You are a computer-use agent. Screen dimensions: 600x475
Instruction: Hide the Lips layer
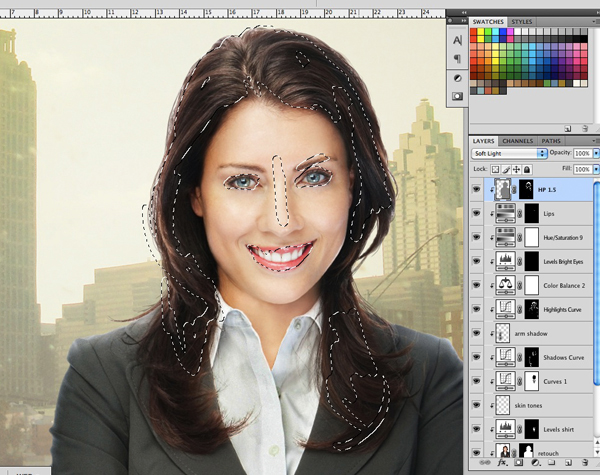475,213
